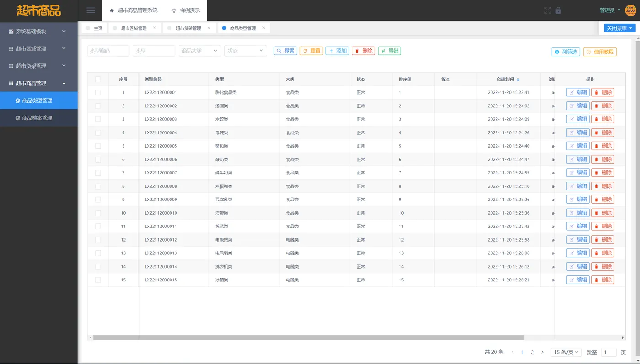Image resolution: width=640 pixels, height=364 pixels.
Task: Click the 创建时间 sort arrow icon
Action: [518, 79]
